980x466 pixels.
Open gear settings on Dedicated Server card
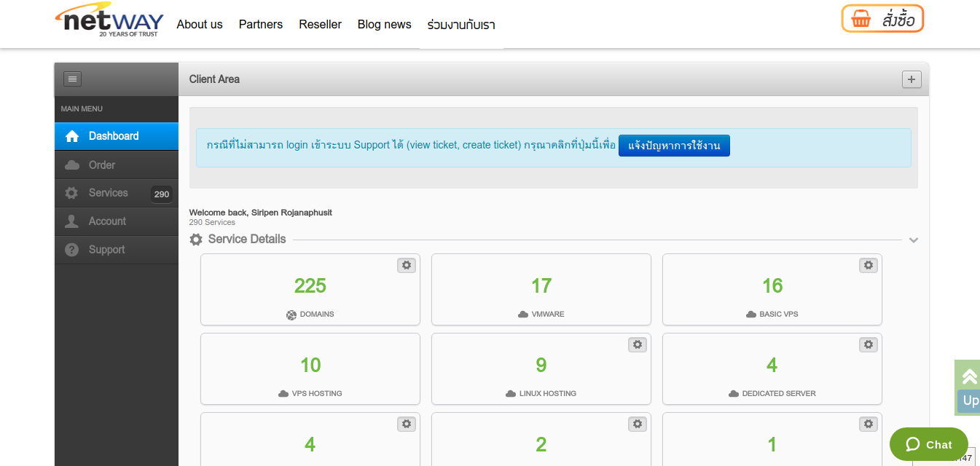[868, 344]
